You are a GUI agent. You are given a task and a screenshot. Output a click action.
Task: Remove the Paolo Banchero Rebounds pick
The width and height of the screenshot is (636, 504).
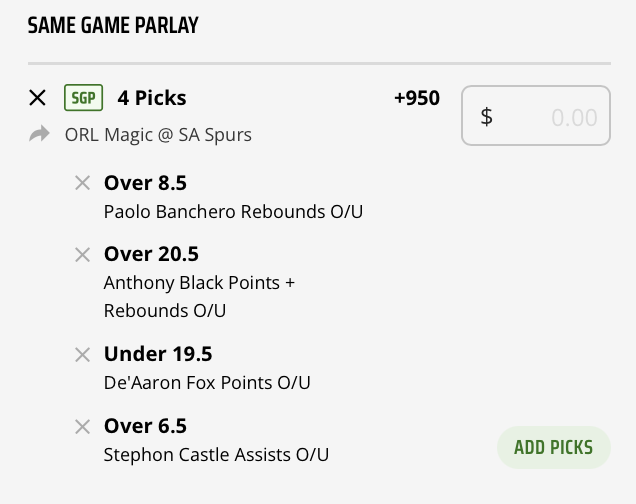[x=83, y=183]
